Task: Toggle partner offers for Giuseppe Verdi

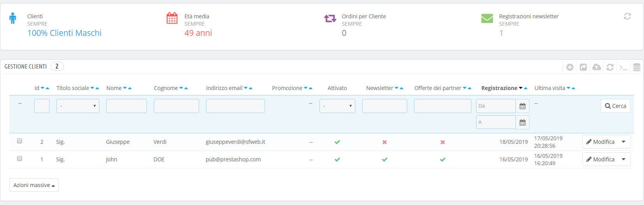Action: [443, 142]
